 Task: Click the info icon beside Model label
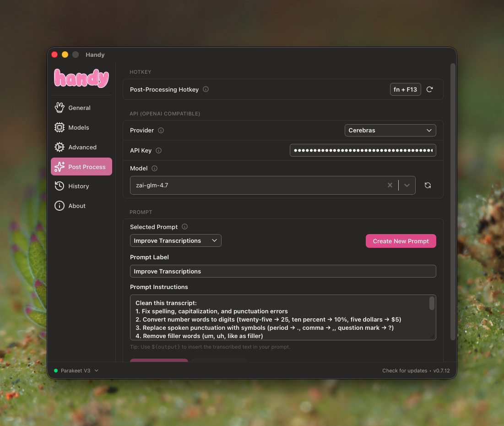(x=154, y=168)
